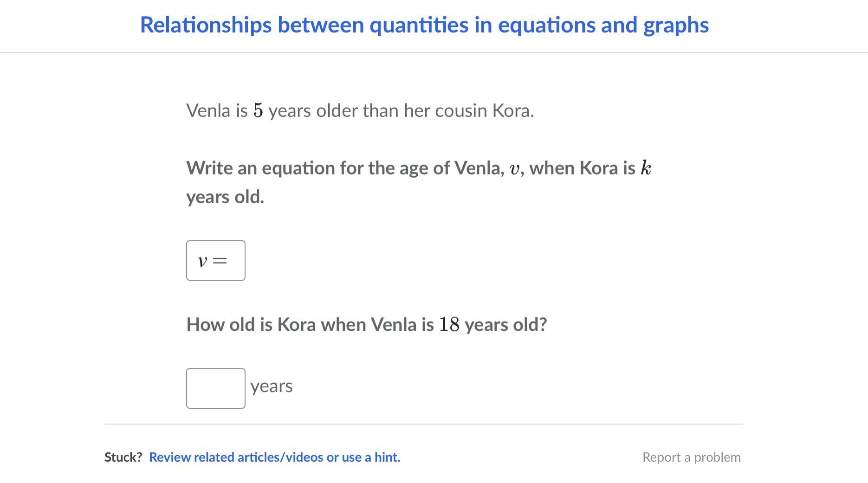Click the "Relationships between quantities" page title
This screenshot has width=868, height=483.
(x=424, y=25)
